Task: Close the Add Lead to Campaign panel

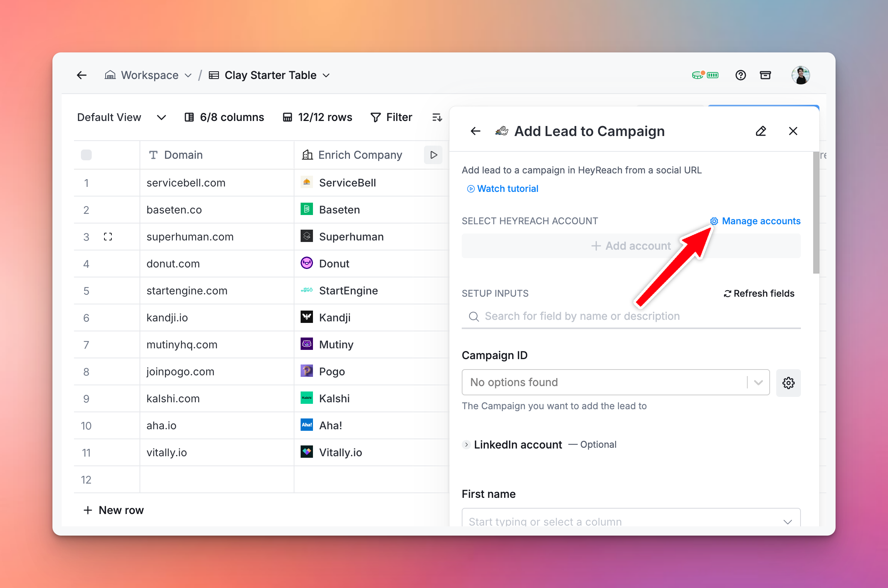Action: click(x=793, y=131)
